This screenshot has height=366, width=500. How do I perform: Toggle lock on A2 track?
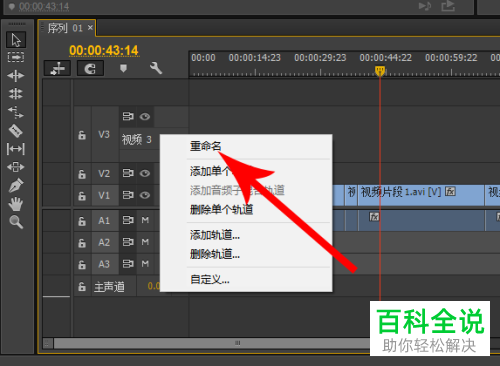tap(82, 243)
